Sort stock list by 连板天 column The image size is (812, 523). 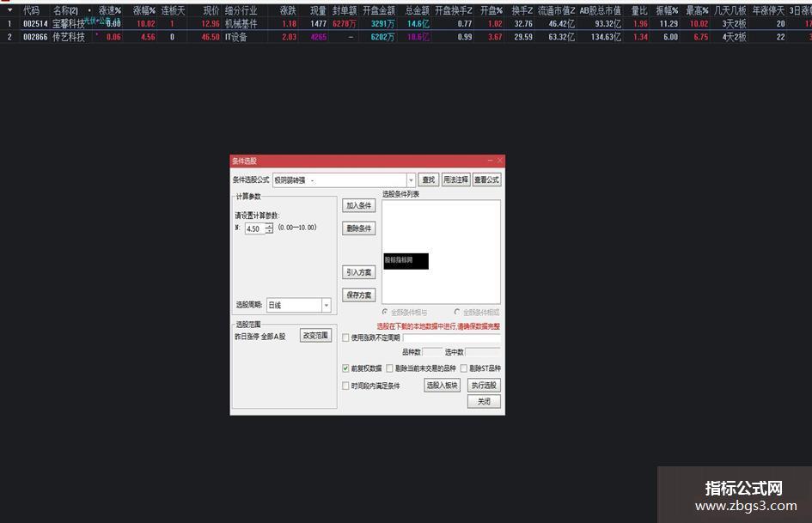173,10
